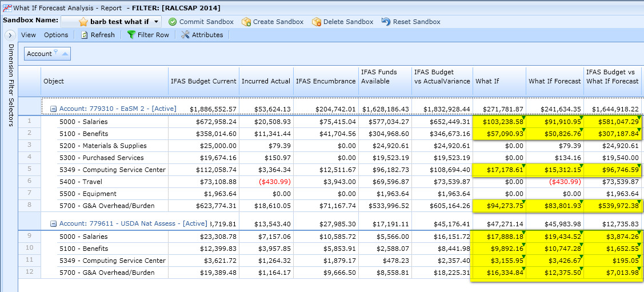
Task: Click the Object column header
Action: click(x=105, y=81)
